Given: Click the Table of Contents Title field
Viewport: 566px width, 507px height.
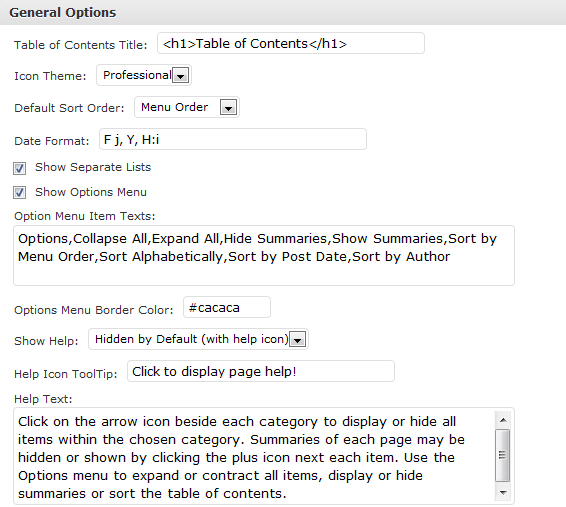Looking at the screenshot, I should click(291, 43).
